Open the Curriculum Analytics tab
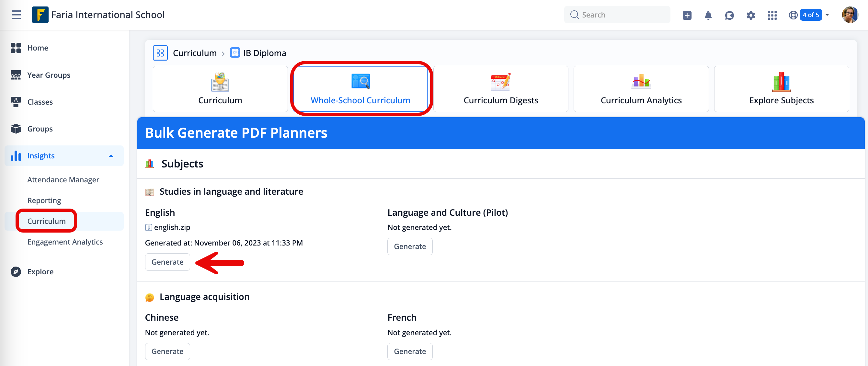 (641, 89)
